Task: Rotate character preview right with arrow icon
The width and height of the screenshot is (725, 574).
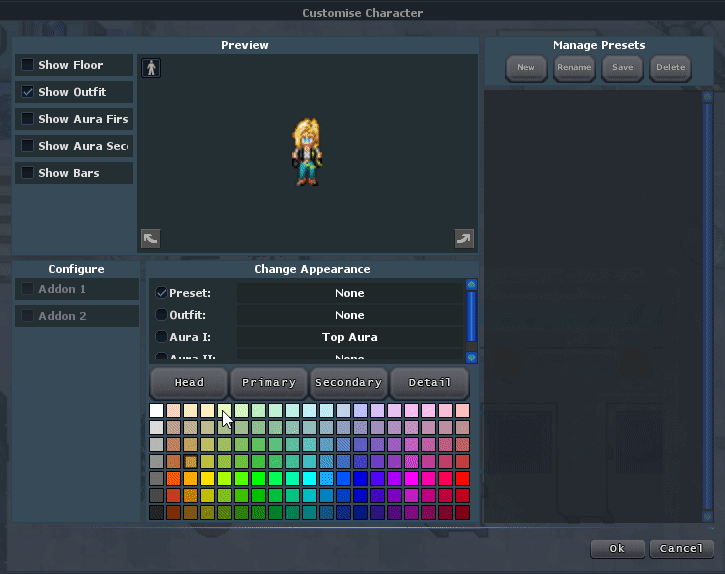Action: (x=463, y=238)
